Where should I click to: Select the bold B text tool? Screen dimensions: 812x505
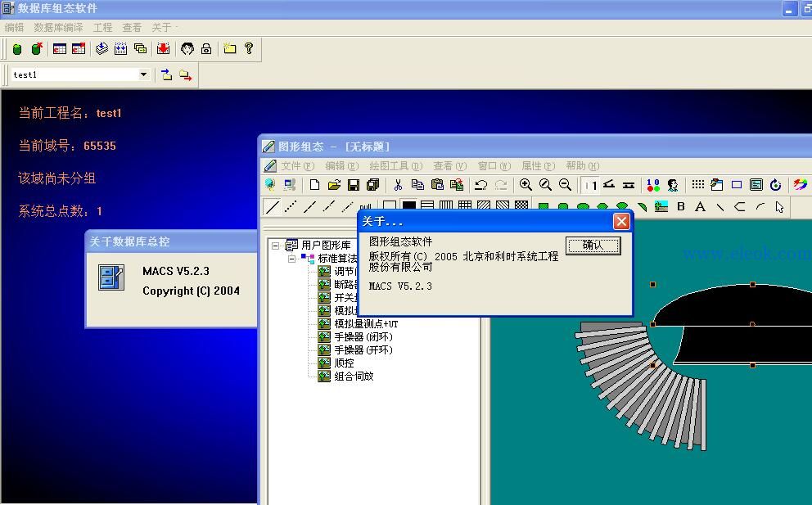[x=681, y=206]
